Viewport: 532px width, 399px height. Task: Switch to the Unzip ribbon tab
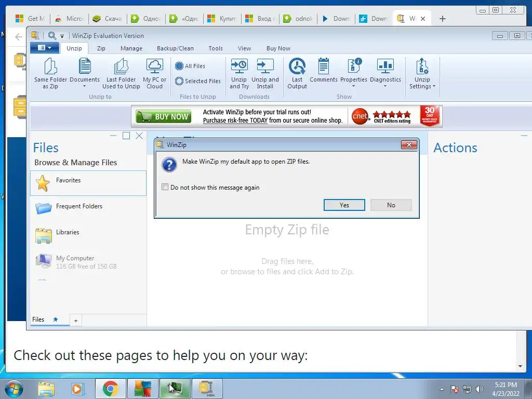(x=74, y=48)
